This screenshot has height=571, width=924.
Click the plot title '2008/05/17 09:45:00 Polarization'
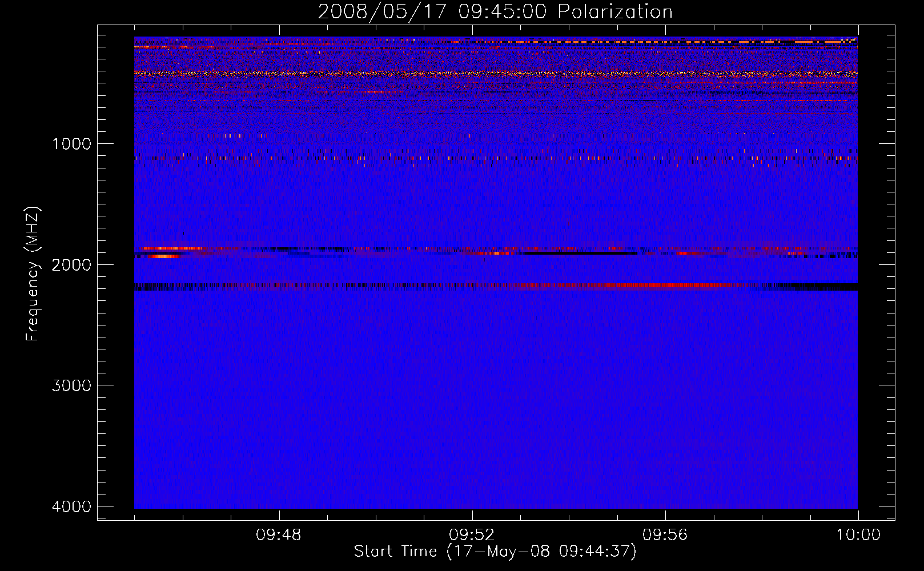coord(495,11)
